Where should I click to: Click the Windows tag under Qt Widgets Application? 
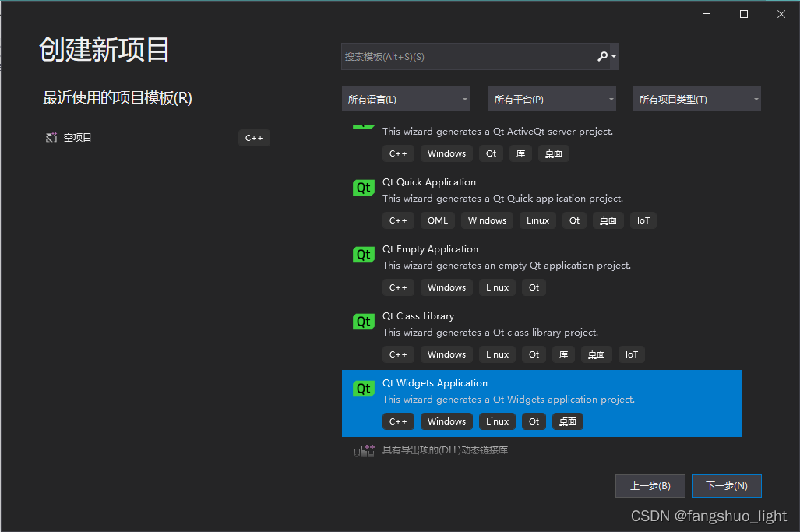pyautogui.click(x=446, y=421)
